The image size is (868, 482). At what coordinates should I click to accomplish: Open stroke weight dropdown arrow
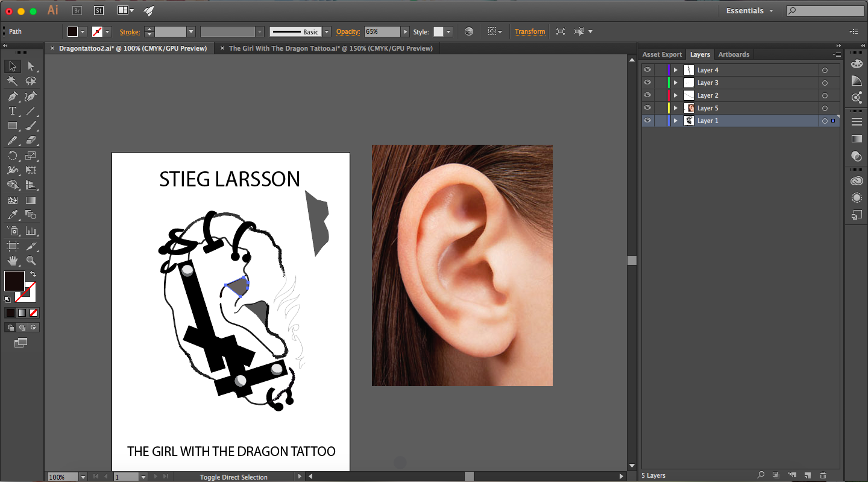(191, 32)
